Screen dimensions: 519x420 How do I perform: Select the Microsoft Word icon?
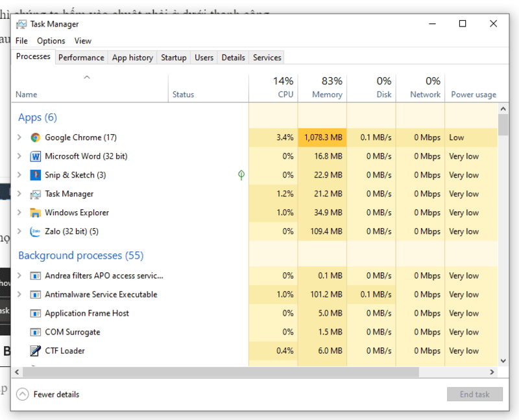coord(35,156)
